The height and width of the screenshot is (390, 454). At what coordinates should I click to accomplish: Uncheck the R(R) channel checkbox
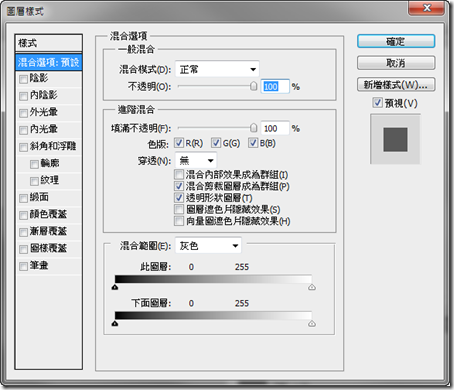(179, 143)
